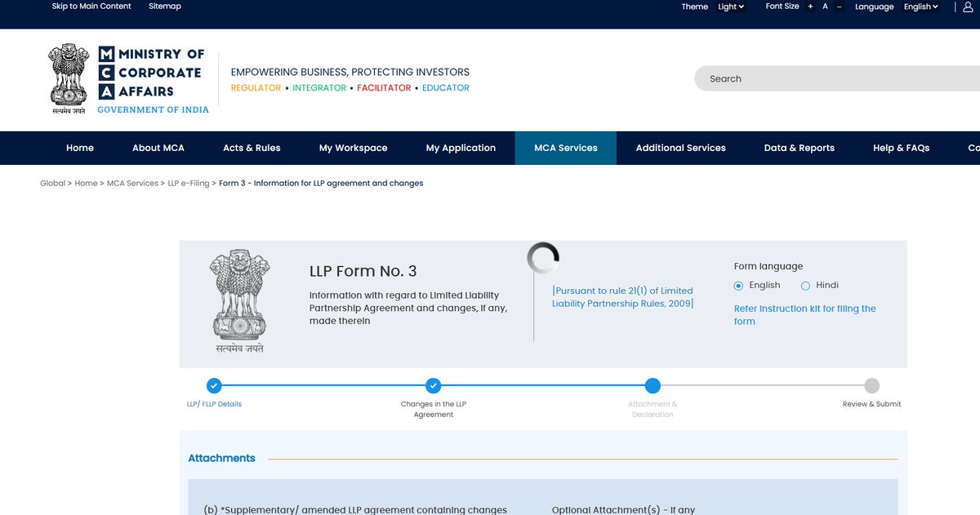Image resolution: width=980 pixels, height=515 pixels.
Task: Click MCA Services in the breadcrumb
Action: pos(132,184)
